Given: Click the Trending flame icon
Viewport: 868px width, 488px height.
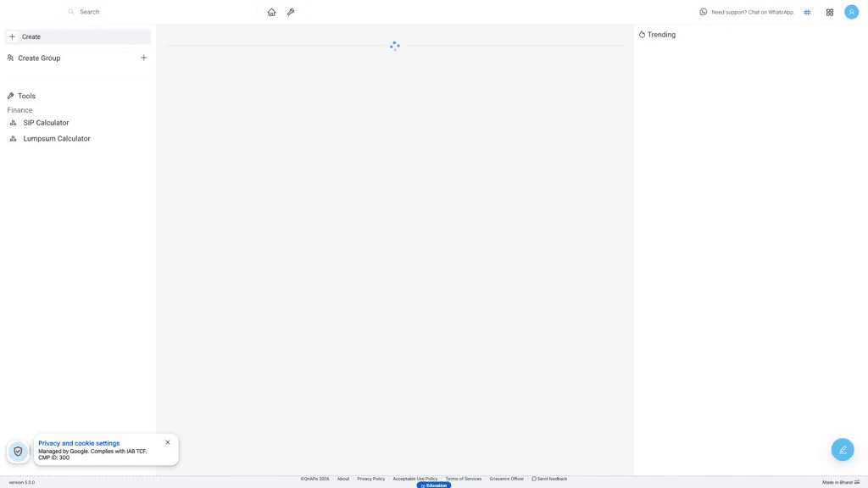Looking at the screenshot, I should pos(642,34).
